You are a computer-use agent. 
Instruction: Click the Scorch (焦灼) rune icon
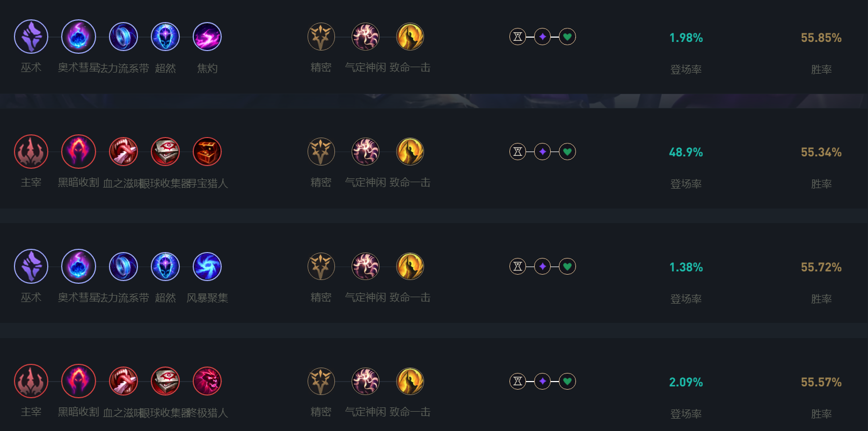207,37
